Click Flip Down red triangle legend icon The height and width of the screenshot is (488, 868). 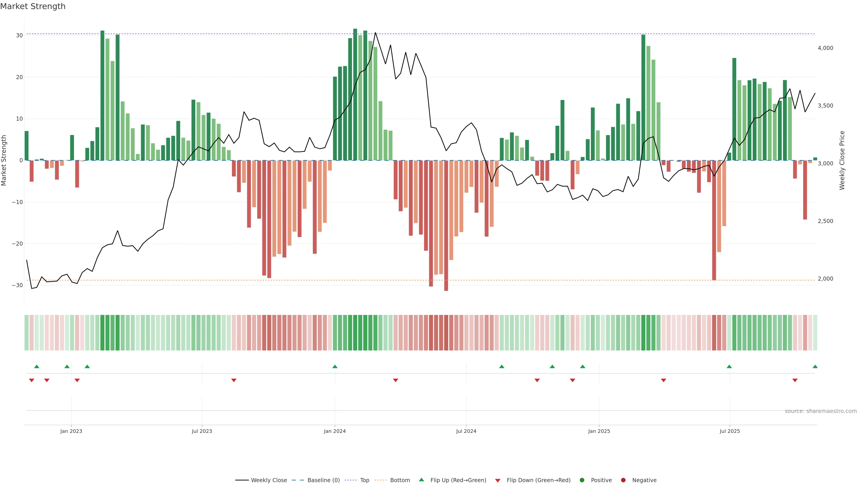click(498, 480)
